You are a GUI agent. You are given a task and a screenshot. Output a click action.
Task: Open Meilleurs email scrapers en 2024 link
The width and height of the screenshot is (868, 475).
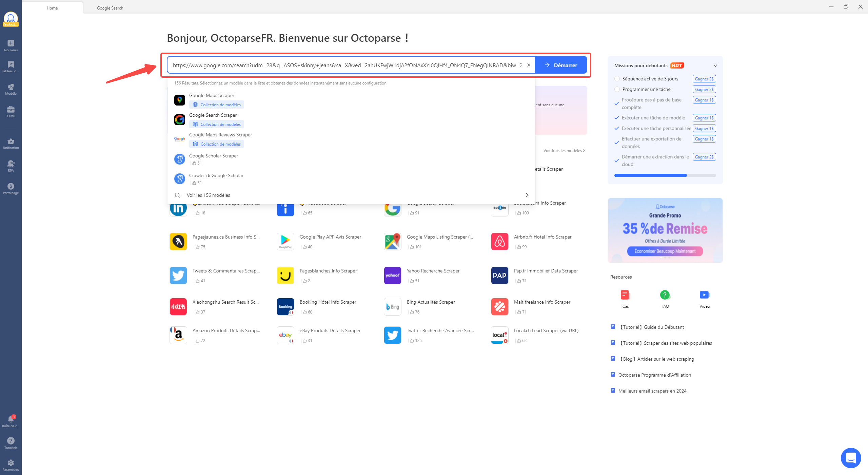click(x=652, y=391)
